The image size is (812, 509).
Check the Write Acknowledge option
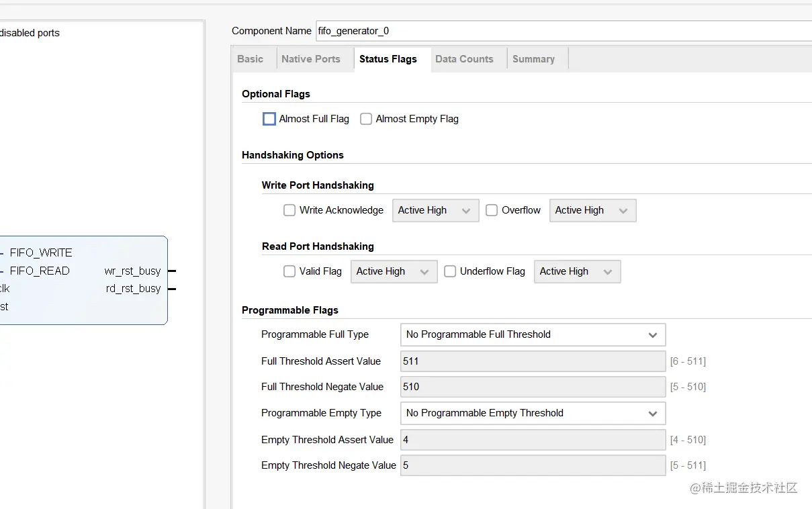(x=289, y=210)
